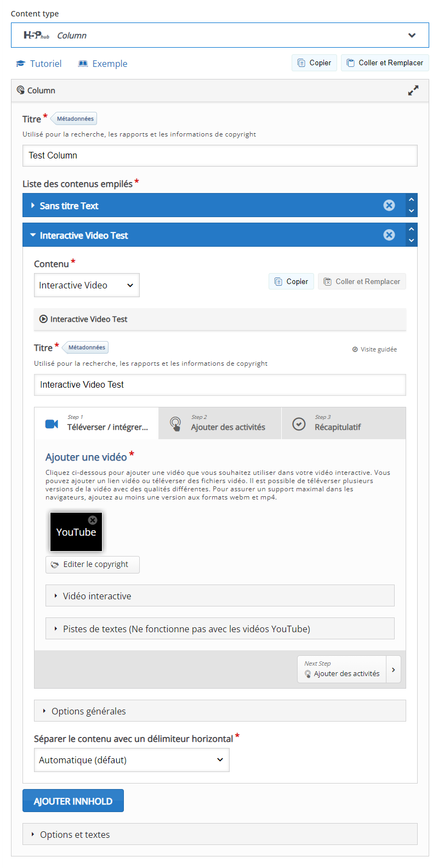
Task: Click the next step arrow chevron
Action: click(x=394, y=670)
